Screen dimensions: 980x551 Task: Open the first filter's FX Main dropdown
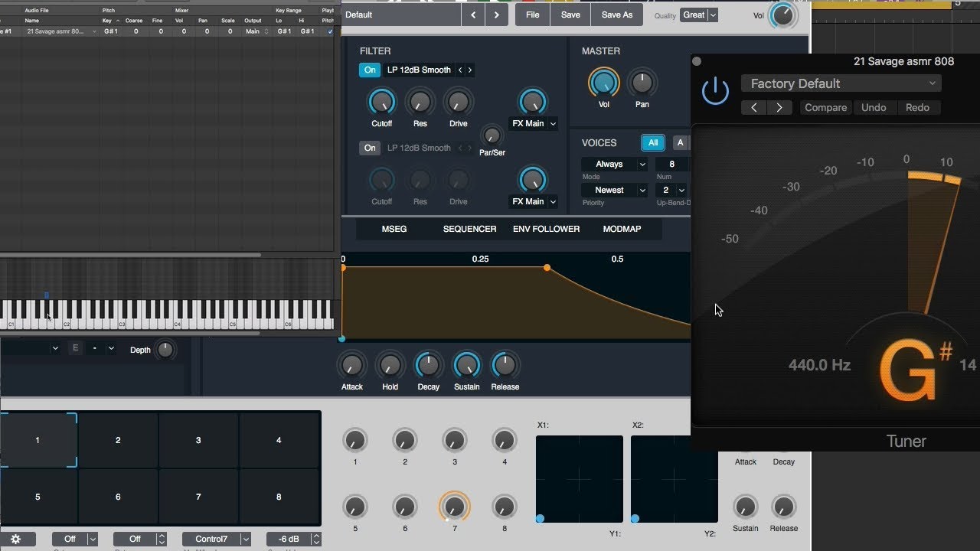[x=534, y=123]
